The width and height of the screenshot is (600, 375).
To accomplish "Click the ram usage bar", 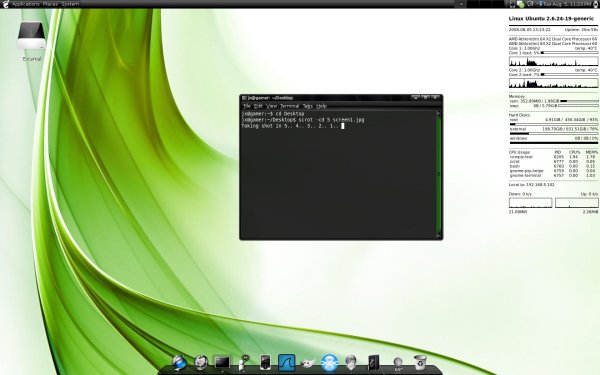I will (579, 101).
